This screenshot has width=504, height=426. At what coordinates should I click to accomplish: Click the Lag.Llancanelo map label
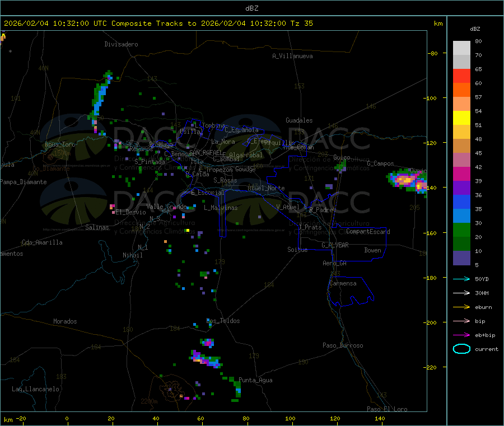click(35, 389)
